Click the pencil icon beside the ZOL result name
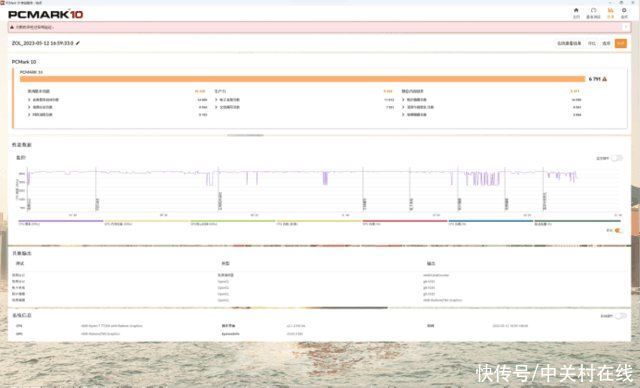 pyautogui.click(x=78, y=43)
